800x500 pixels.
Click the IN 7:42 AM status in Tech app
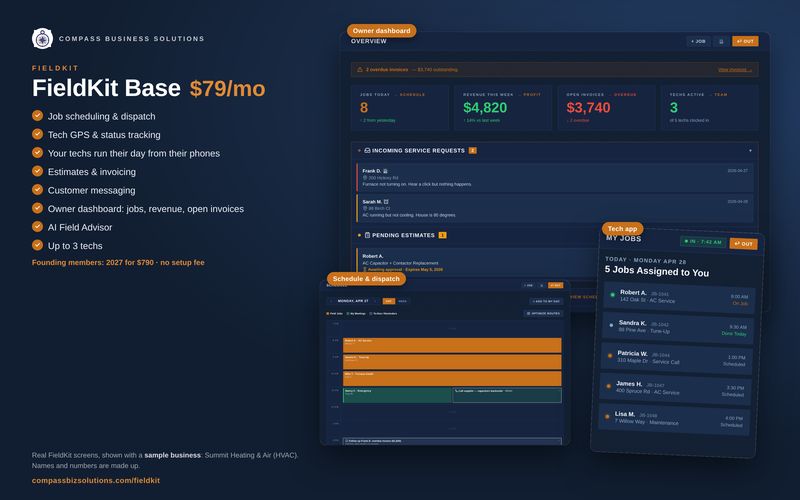(703, 242)
